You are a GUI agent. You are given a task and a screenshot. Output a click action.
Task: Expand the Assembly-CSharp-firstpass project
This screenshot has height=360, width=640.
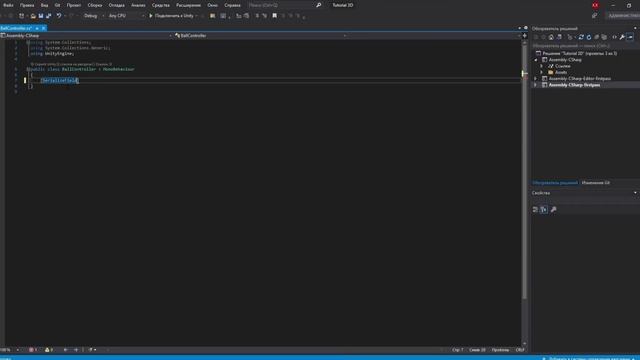[x=536, y=85]
